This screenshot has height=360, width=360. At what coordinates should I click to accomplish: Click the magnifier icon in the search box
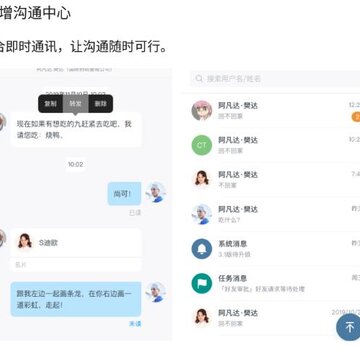point(199,79)
